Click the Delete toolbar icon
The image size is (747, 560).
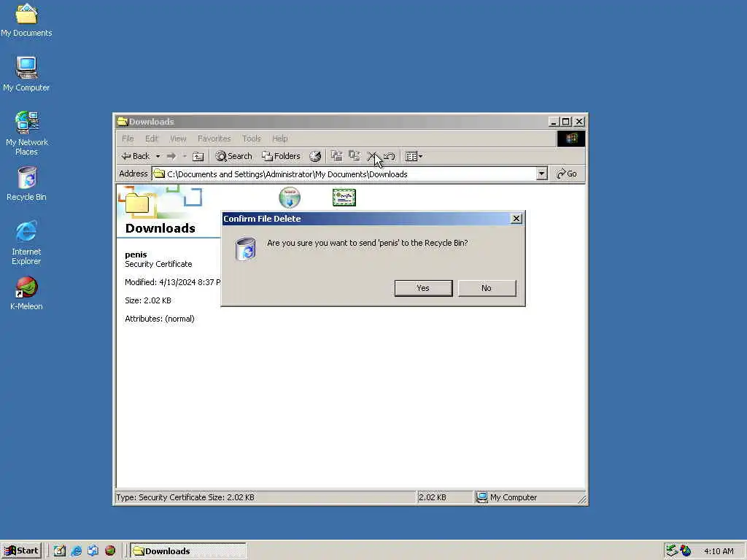[372, 156]
